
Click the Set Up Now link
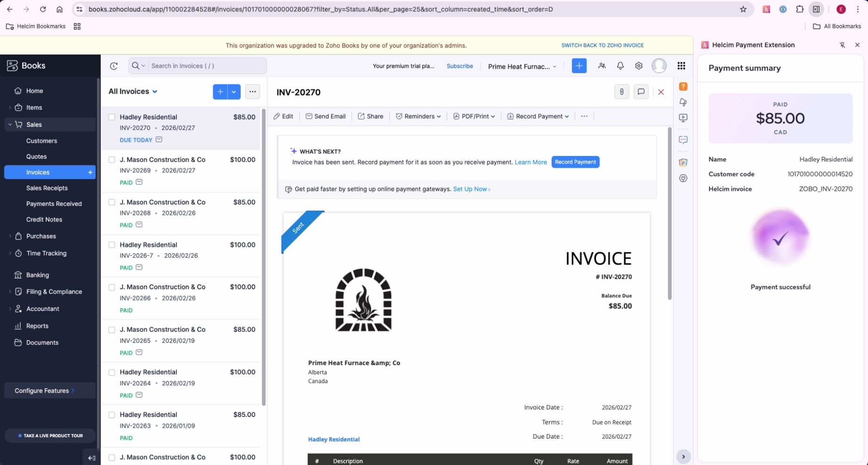(x=471, y=189)
